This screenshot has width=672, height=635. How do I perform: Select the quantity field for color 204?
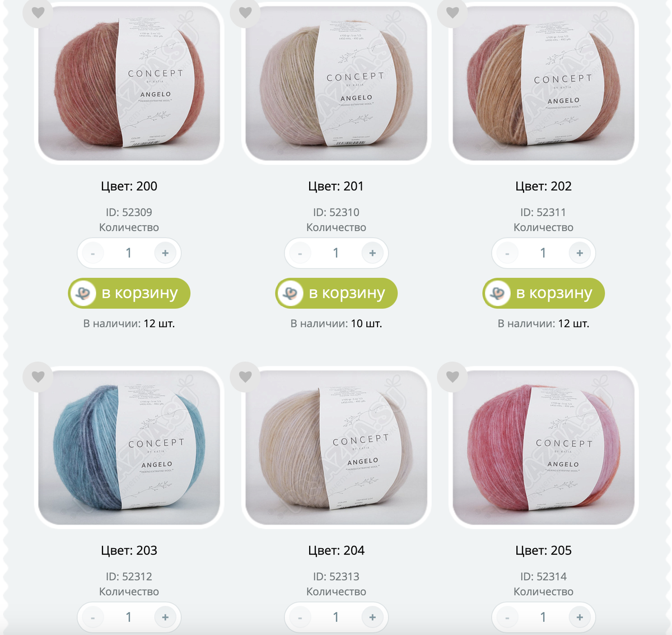click(x=336, y=617)
